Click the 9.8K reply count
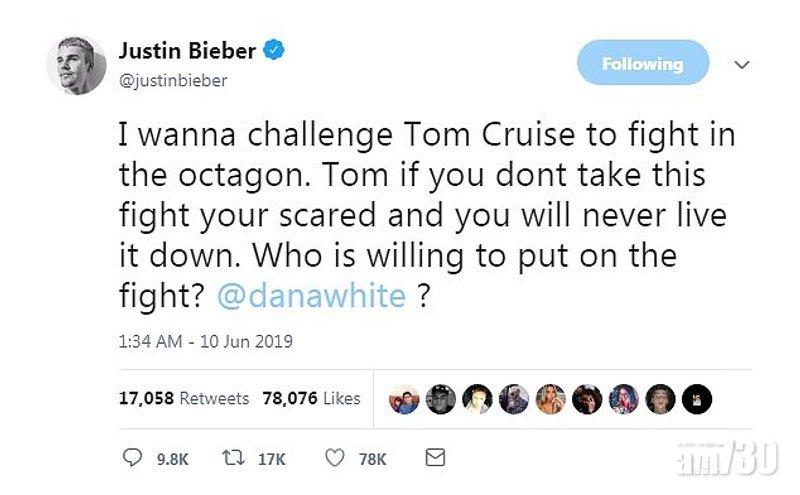 [170, 459]
